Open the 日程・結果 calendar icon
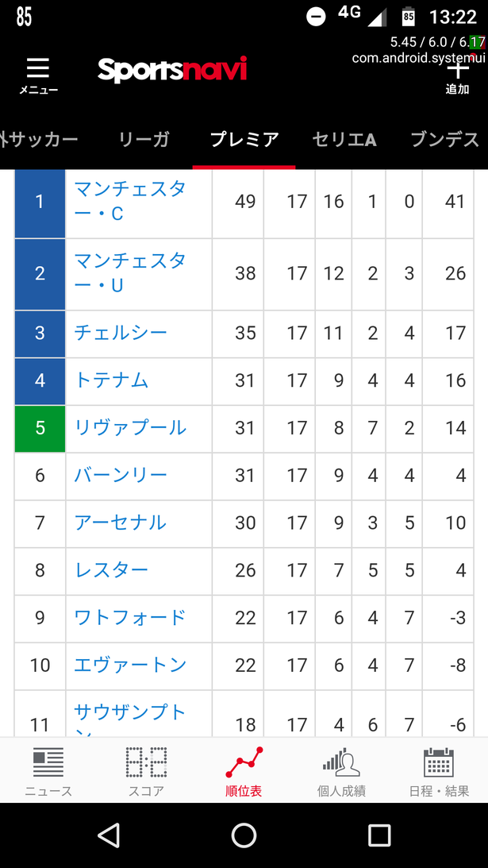 click(439, 762)
